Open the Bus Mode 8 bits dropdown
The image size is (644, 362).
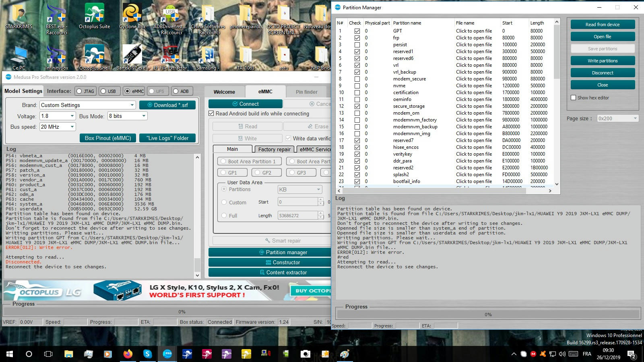(x=127, y=116)
